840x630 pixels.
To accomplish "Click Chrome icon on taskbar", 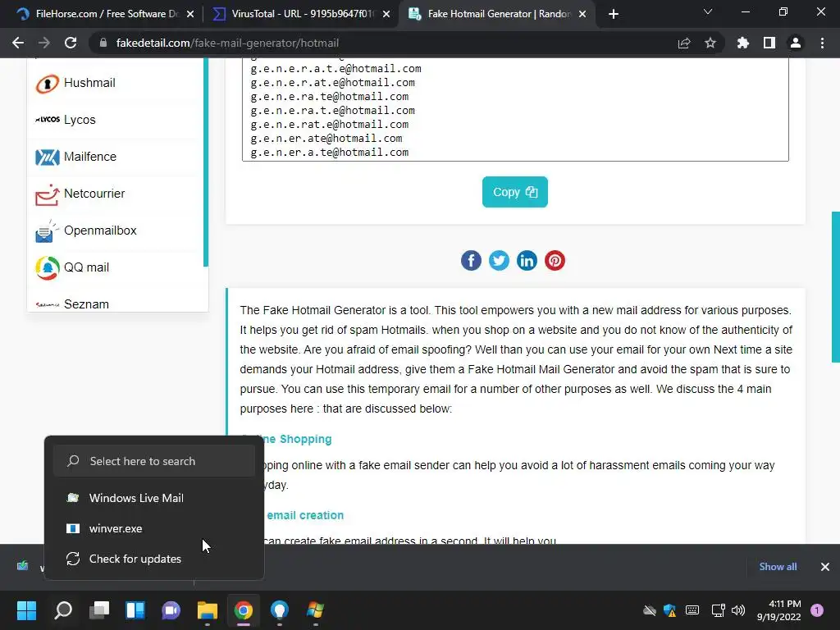I will [243, 610].
